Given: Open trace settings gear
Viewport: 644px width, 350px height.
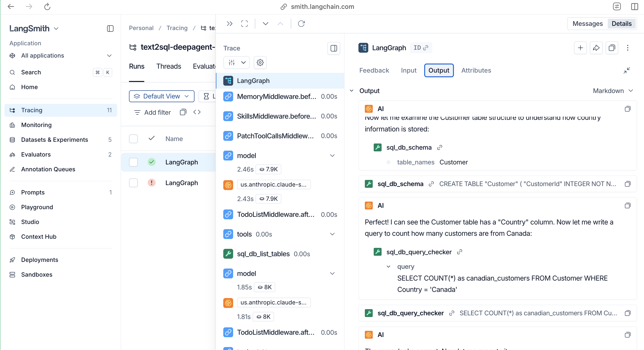Looking at the screenshot, I should 260,62.
